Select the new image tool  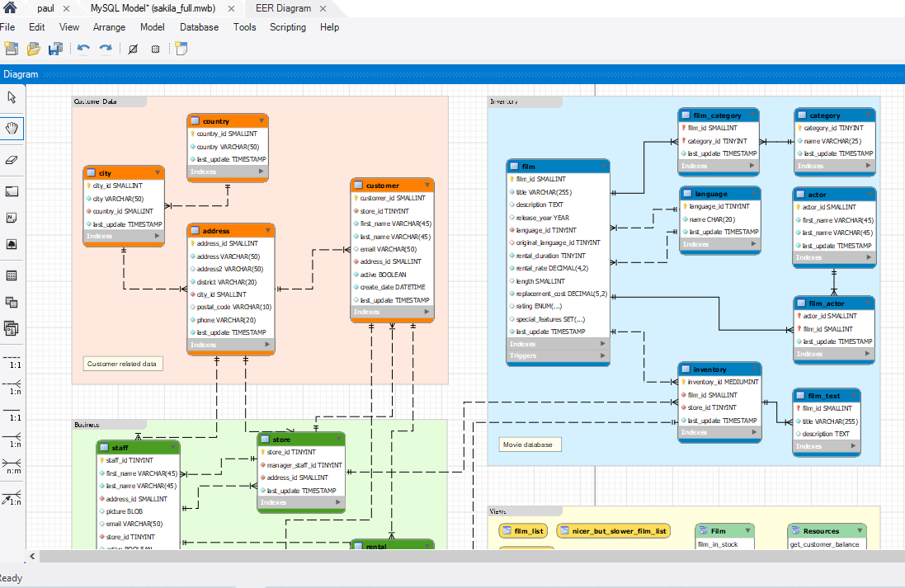click(x=12, y=244)
